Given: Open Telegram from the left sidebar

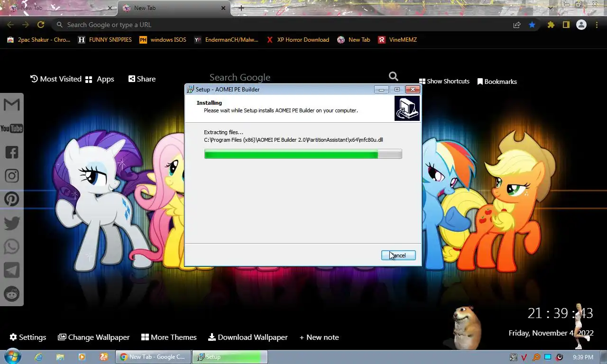Looking at the screenshot, I should click(12, 270).
